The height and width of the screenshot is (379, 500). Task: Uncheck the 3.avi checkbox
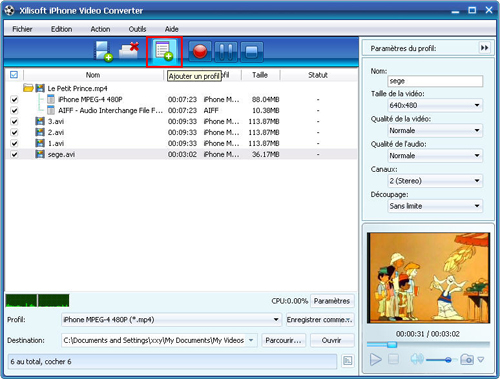click(14, 121)
